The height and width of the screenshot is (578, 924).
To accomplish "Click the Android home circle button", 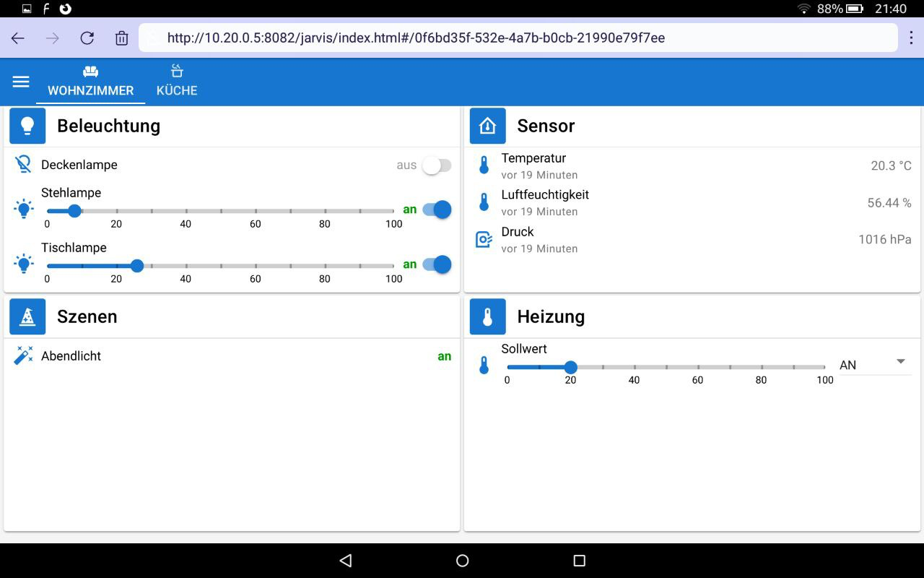I will (463, 561).
